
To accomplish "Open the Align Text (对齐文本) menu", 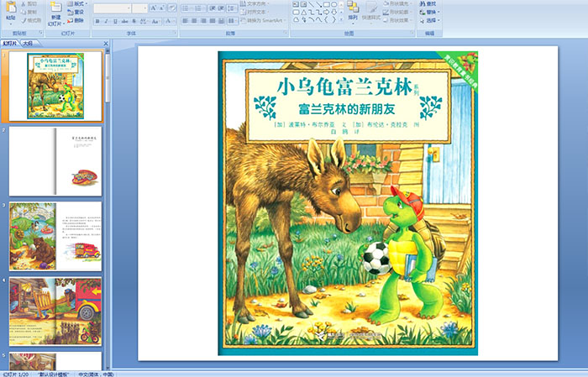I will tap(255, 12).
